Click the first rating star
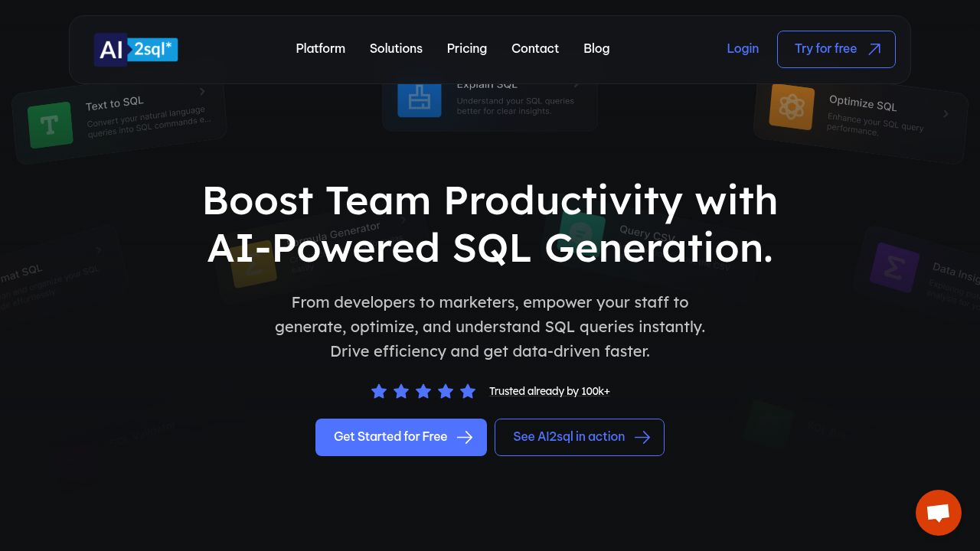 (379, 391)
